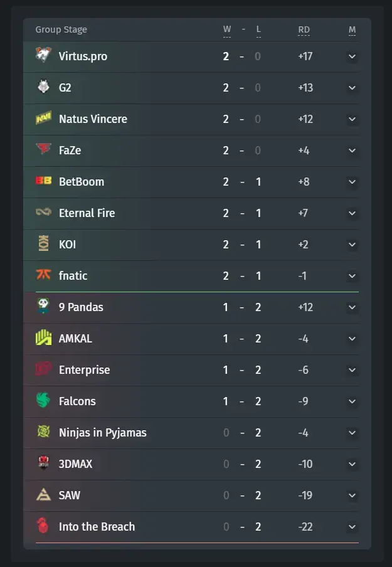Viewport: 392px width, 567px height.
Task: Click the 9 Pandas panda logo
Action: (x=43, y=306)
